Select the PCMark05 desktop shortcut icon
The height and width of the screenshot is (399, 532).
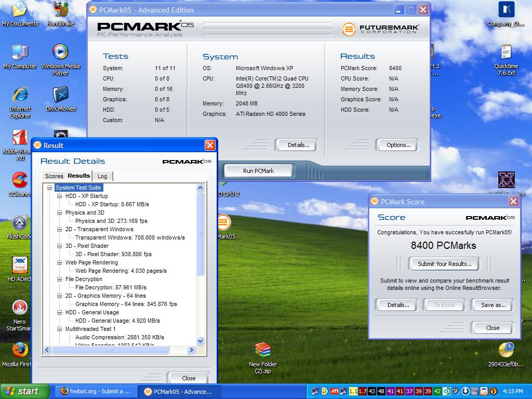[225, 227]
